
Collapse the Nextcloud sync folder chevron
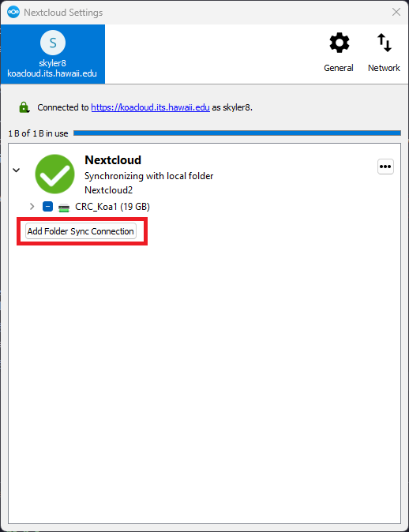[17, 170]
